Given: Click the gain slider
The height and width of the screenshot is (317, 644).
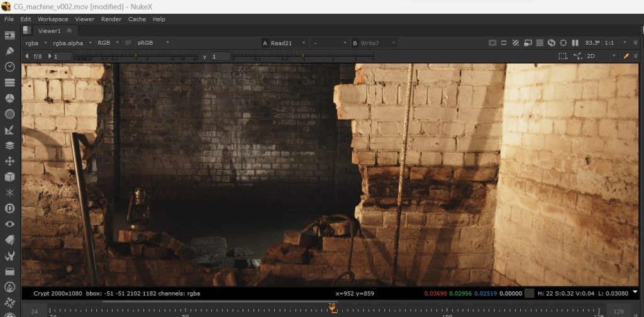Looking at the screenshot, I should pos(136,56).
